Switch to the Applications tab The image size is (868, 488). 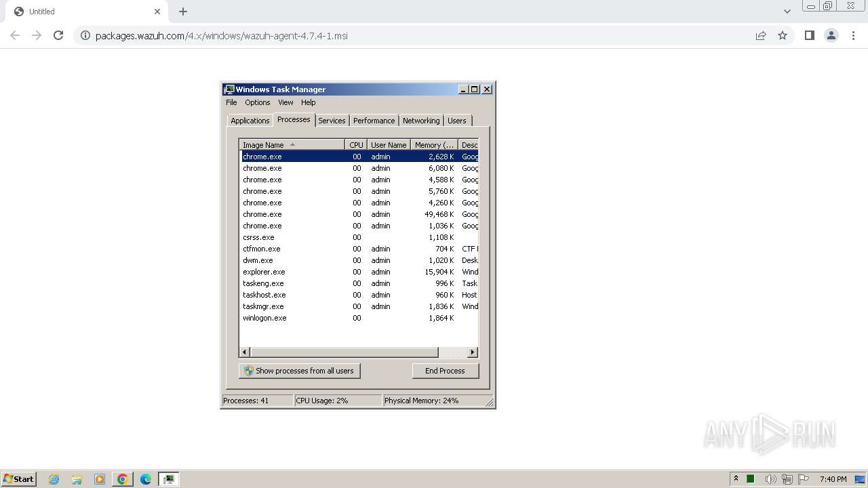[x=250, y=121]
